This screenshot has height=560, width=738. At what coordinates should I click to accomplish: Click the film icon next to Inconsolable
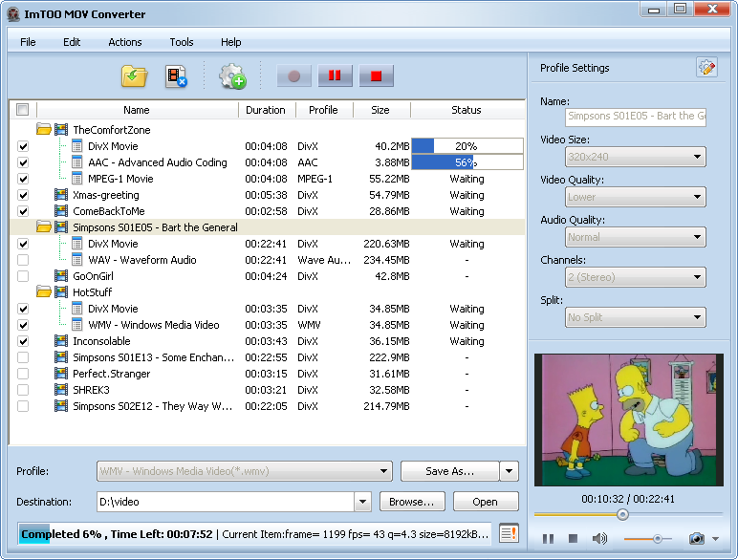point(61,340)
